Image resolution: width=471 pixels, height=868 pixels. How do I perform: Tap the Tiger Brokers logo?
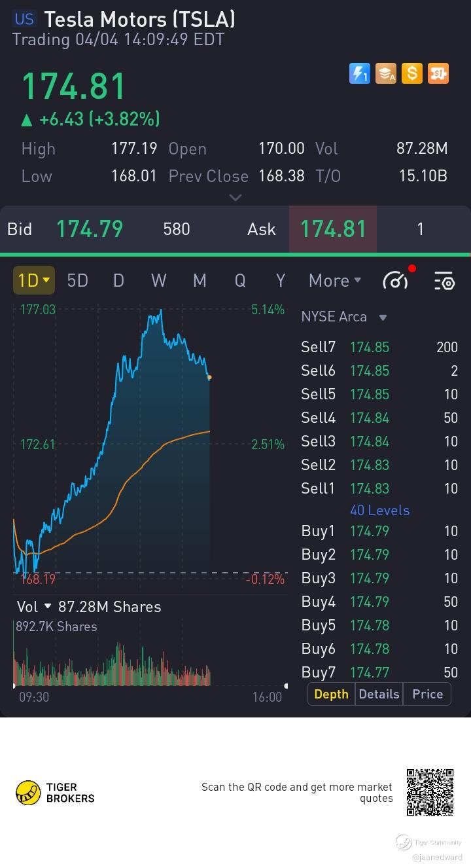click(56, 792)
